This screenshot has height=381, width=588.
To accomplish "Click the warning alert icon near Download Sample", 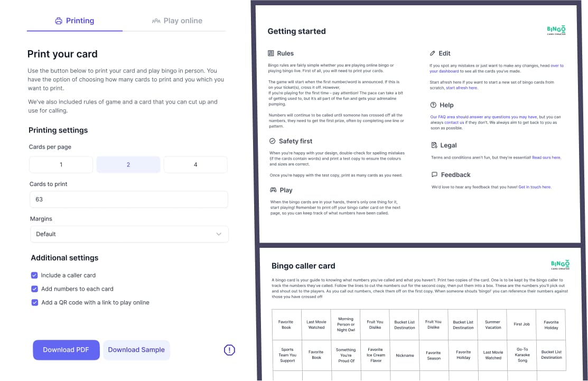I will 229,350.
